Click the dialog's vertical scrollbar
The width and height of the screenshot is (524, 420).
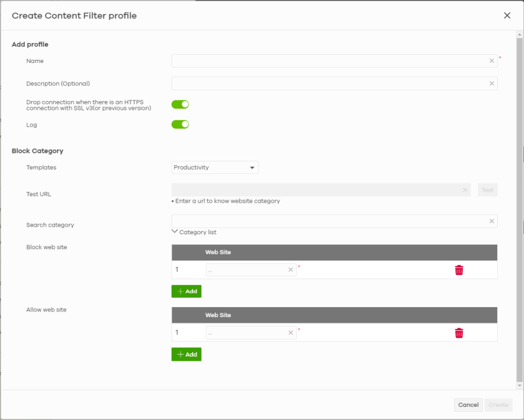coord(519,187)
